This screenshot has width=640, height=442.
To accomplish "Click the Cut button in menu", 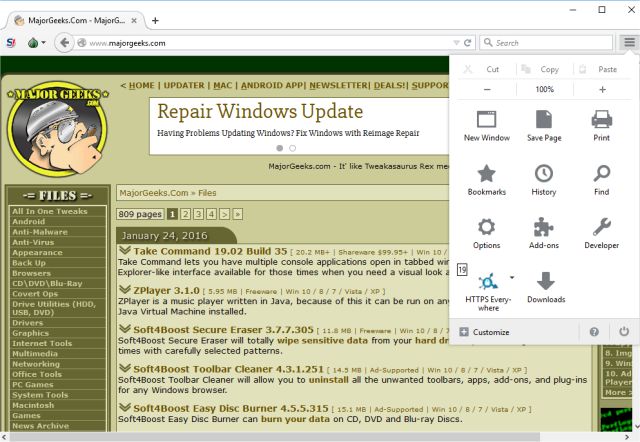I will pyautogui.click(x=486, y=69).
